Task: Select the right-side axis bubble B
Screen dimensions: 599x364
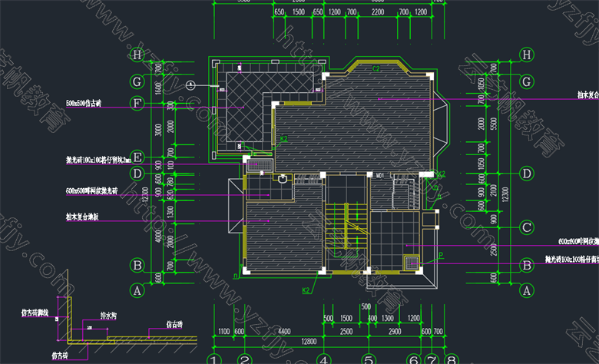Action: pyautogui.click(x=527, y=265)
